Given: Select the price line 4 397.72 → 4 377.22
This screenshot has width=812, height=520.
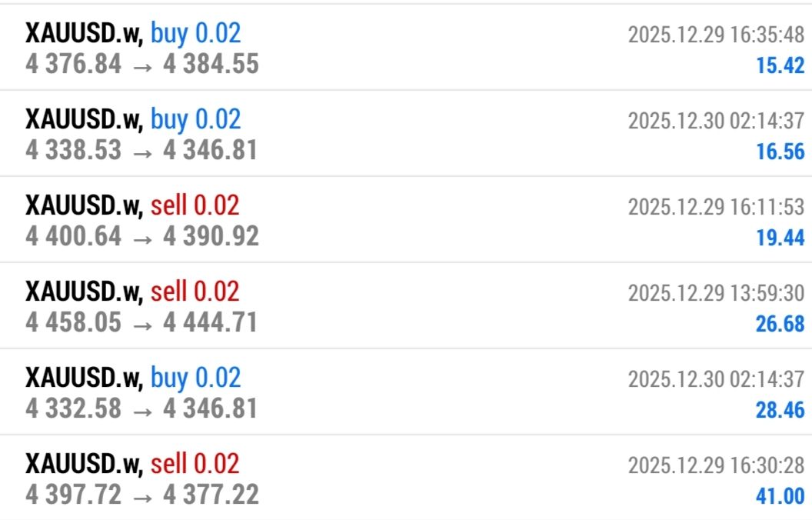Looking at the screenshot, I should [141, 495].
